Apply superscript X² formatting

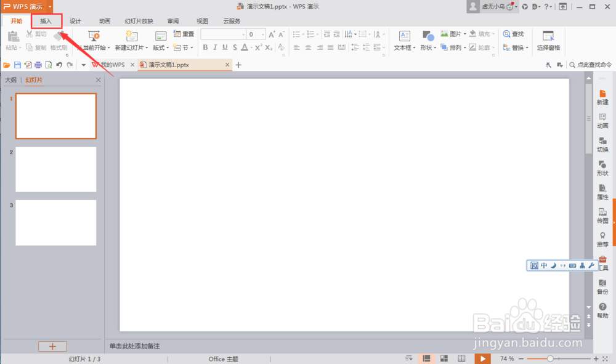click(258, 47)
